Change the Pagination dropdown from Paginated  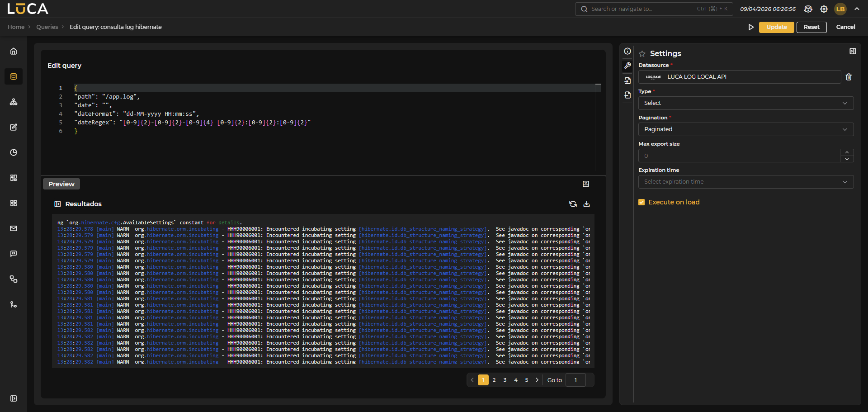pyautogui.click(x=746, y=129)
